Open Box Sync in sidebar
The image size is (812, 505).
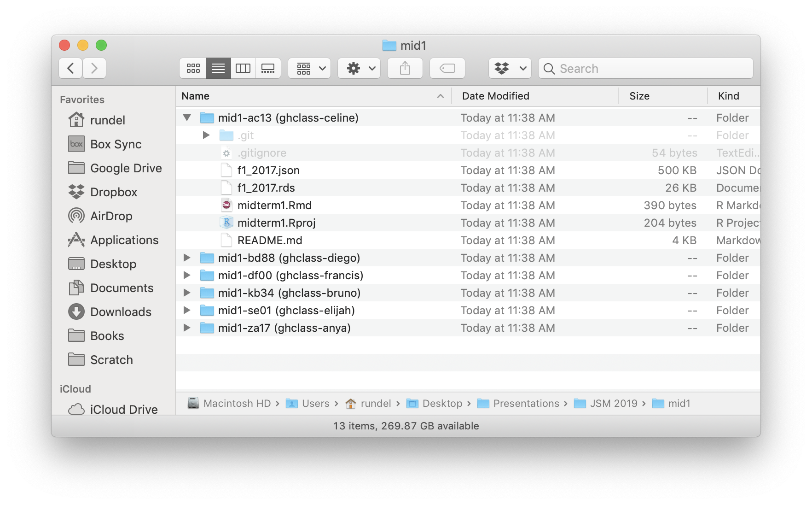105,144
